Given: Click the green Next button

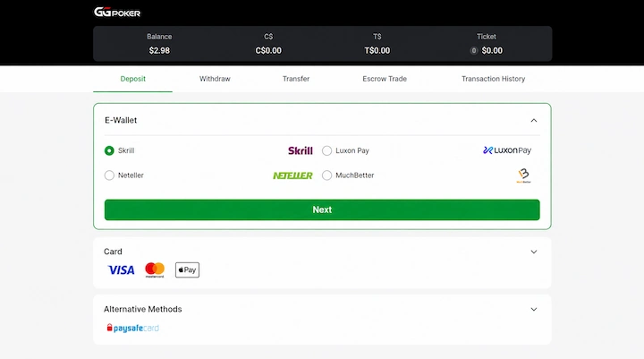Looking at the screenshot, I should [322, 209].
